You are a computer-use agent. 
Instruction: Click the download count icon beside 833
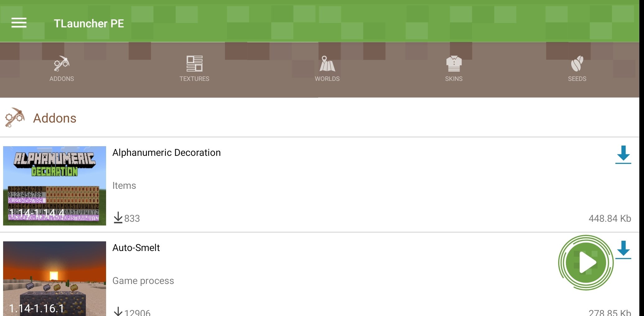[x=118, y=218]
